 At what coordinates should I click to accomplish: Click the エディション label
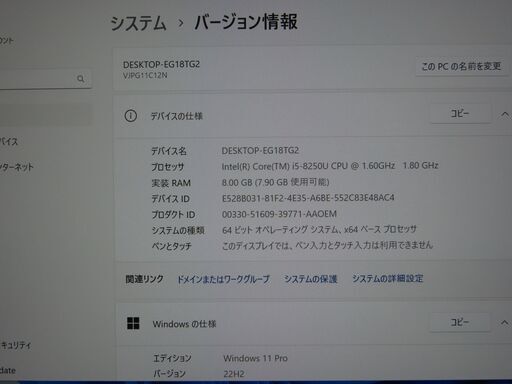[172, 358]
